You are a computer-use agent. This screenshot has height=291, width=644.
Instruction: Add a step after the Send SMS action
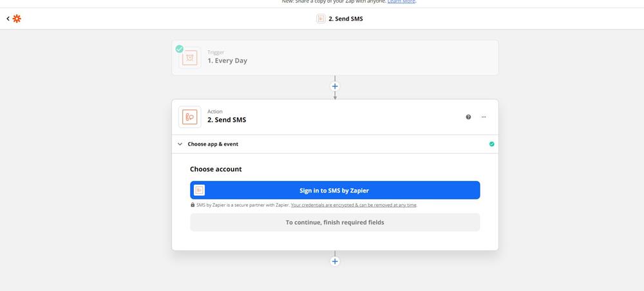[335, 261]
